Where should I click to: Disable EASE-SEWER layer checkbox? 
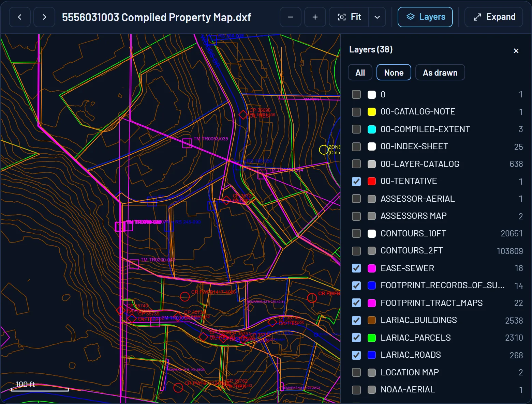point(356,268)
